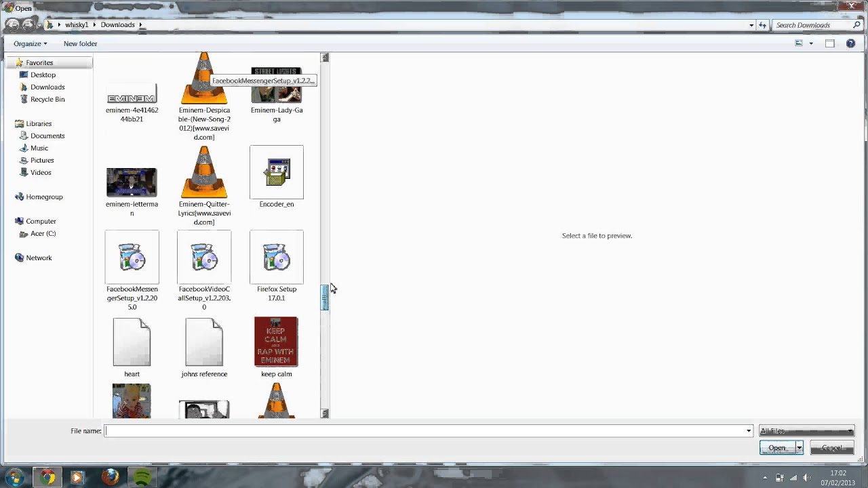
Task: Open the Music library
Action: click(x=39, y=148)
